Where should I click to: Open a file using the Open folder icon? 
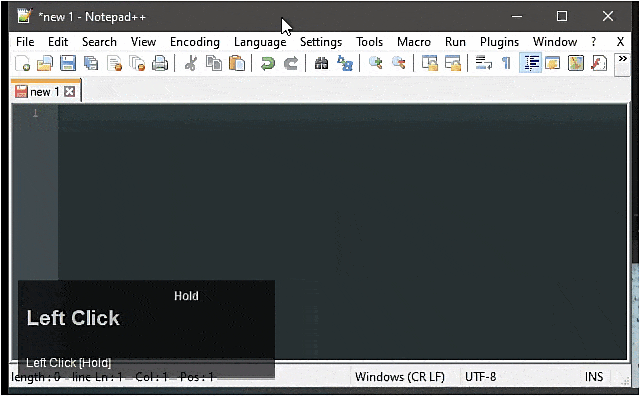click(45, 64)
